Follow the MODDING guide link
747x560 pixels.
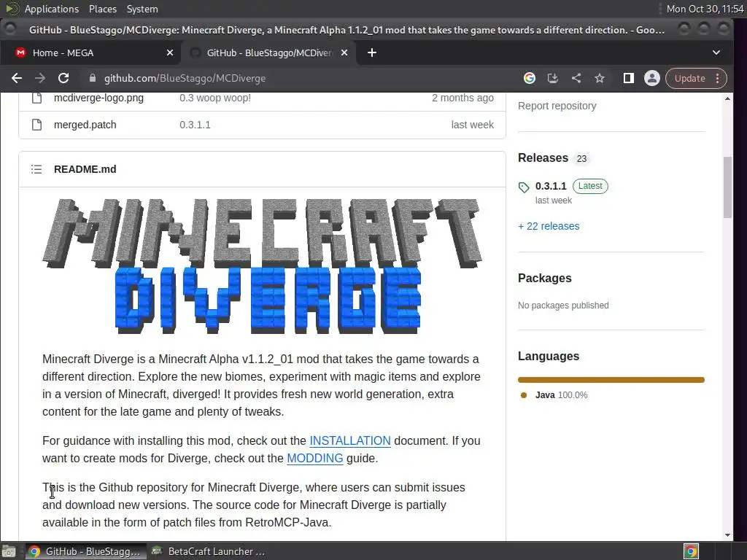point(315,458)
